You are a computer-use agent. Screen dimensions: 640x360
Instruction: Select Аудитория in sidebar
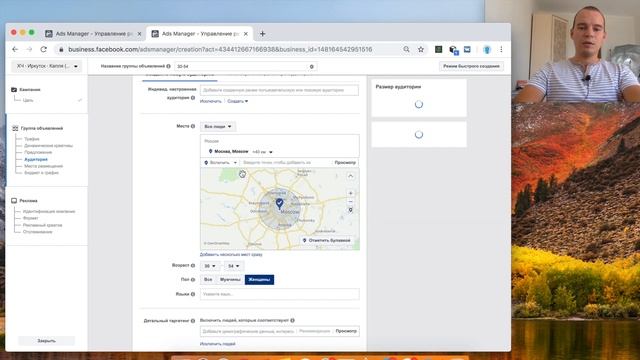[x=36, y=159]
